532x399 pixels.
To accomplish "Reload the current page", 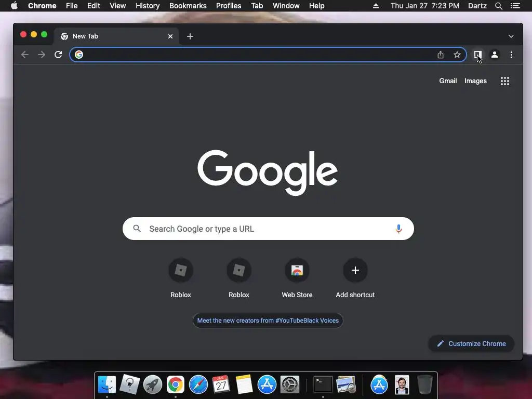I will tap(58, 55).
